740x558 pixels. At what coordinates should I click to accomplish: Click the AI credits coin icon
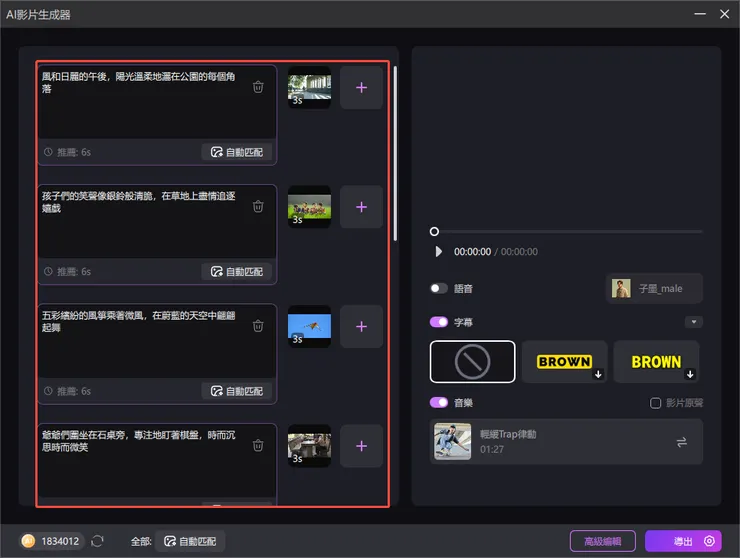tap(28, 541)
